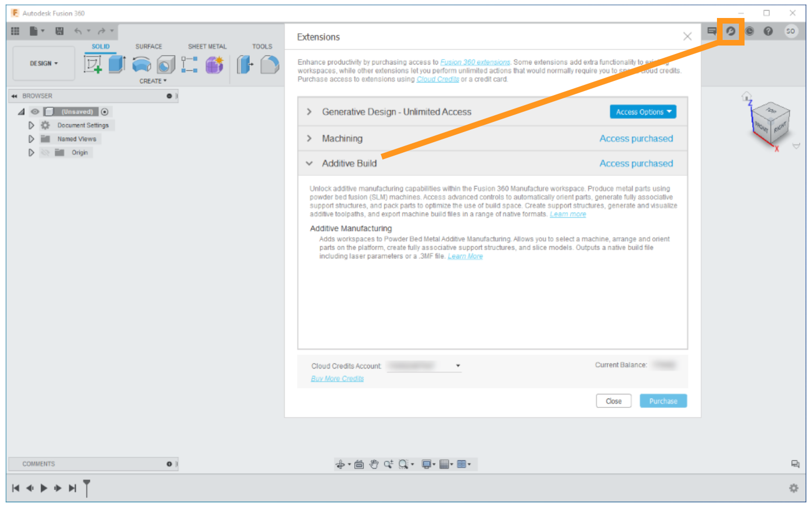
Task: Click the Close button in Extensions dialog
Action: [x=614, y=401]
